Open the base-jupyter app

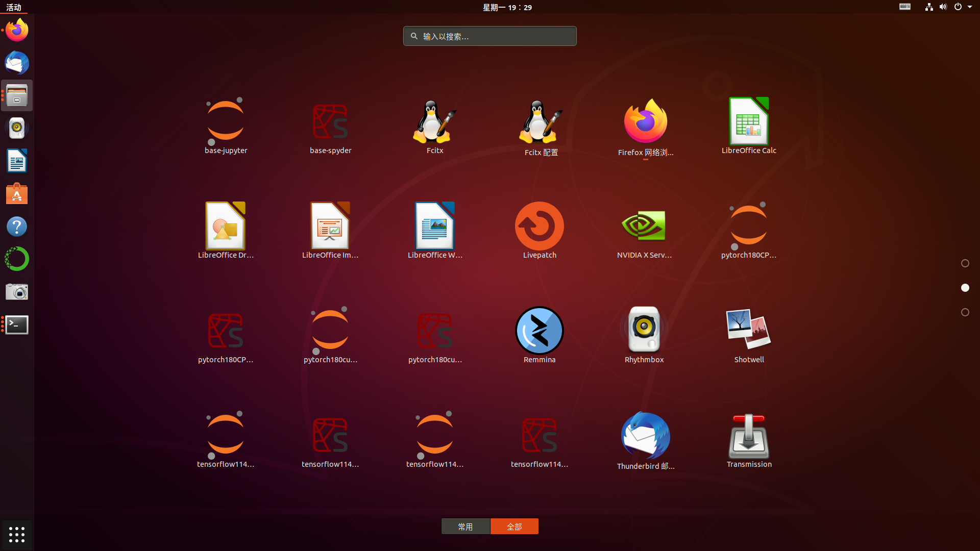point(226,126)
